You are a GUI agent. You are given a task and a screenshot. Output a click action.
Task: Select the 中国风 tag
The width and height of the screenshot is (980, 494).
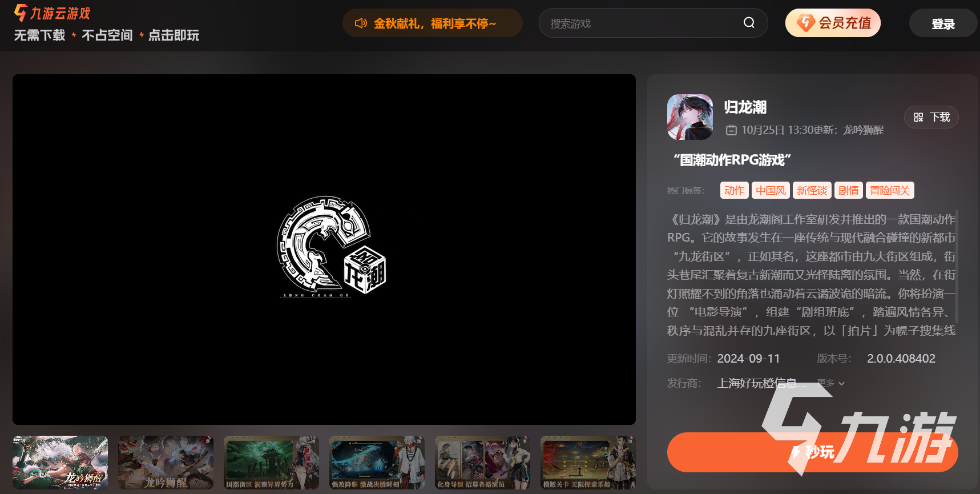pos(771,190)
